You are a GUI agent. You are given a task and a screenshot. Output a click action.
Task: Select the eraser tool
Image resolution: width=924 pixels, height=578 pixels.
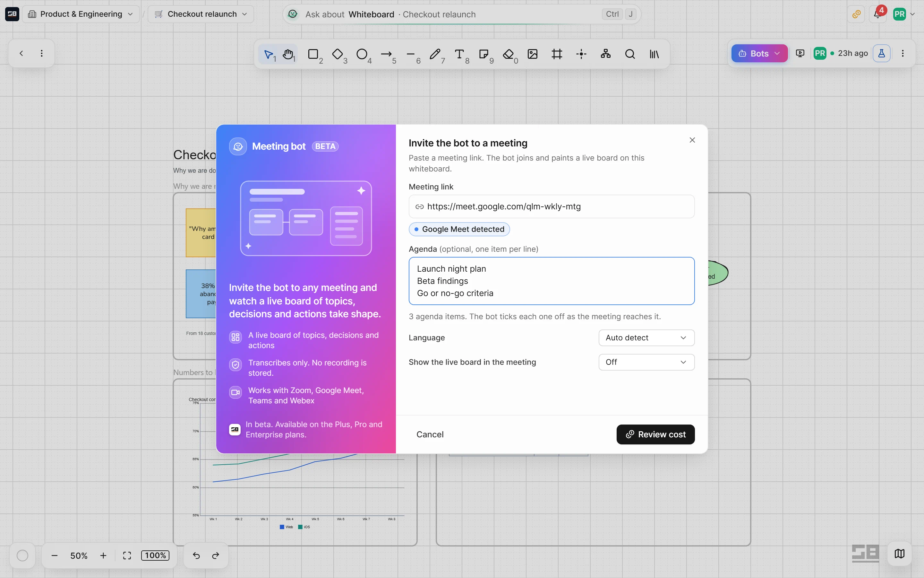[509, 54]
